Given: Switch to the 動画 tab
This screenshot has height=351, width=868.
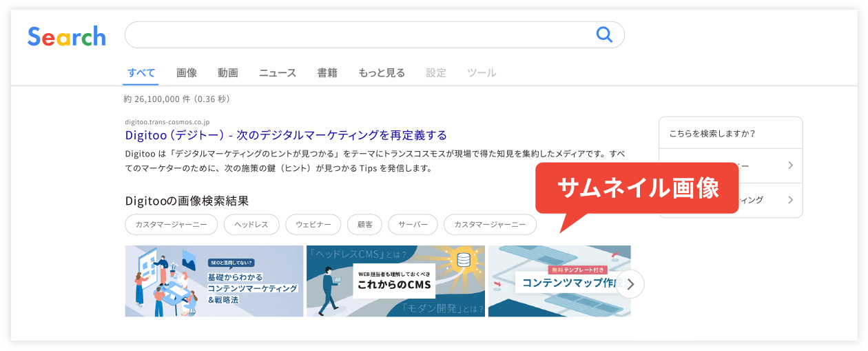Looking at the screenshot, I should click(x=228, y=72).
